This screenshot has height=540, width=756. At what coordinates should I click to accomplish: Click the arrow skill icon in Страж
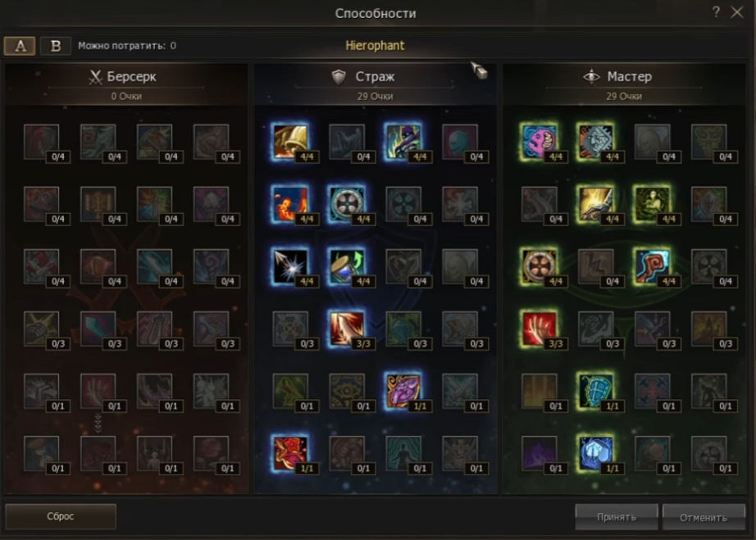[289, 266]
